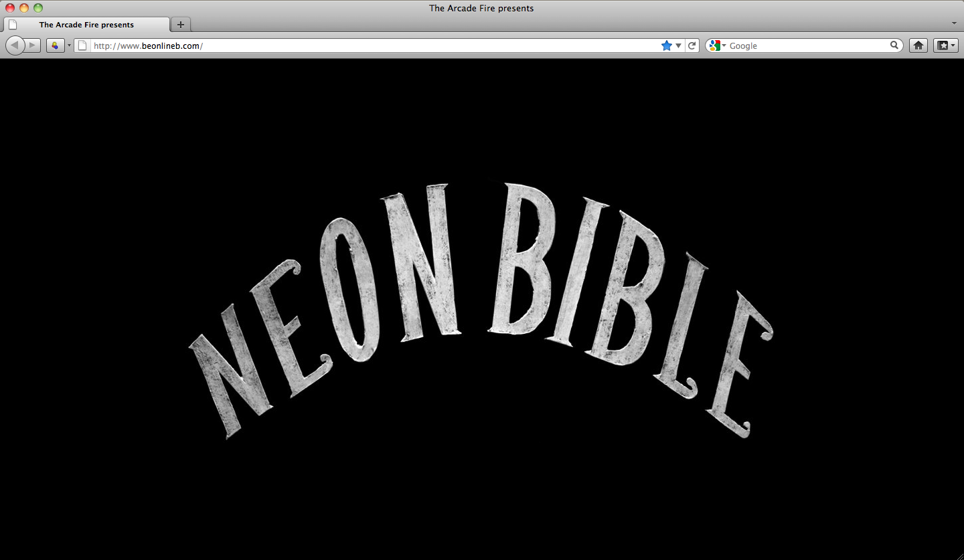Image resolution: width=964 pixels, height=560 pixels.
Task: Go back to the previous page
Action: click(15, 45)
